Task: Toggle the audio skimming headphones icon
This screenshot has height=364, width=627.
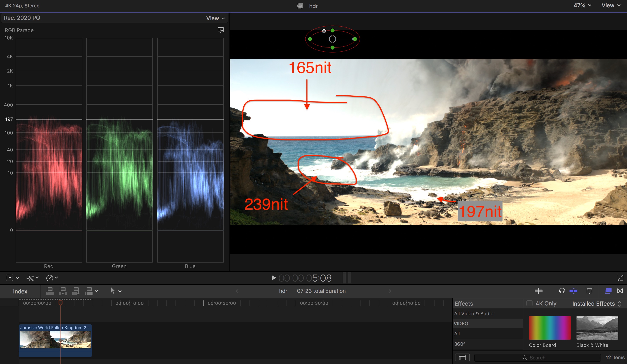Action: click(x=562, y=291)
